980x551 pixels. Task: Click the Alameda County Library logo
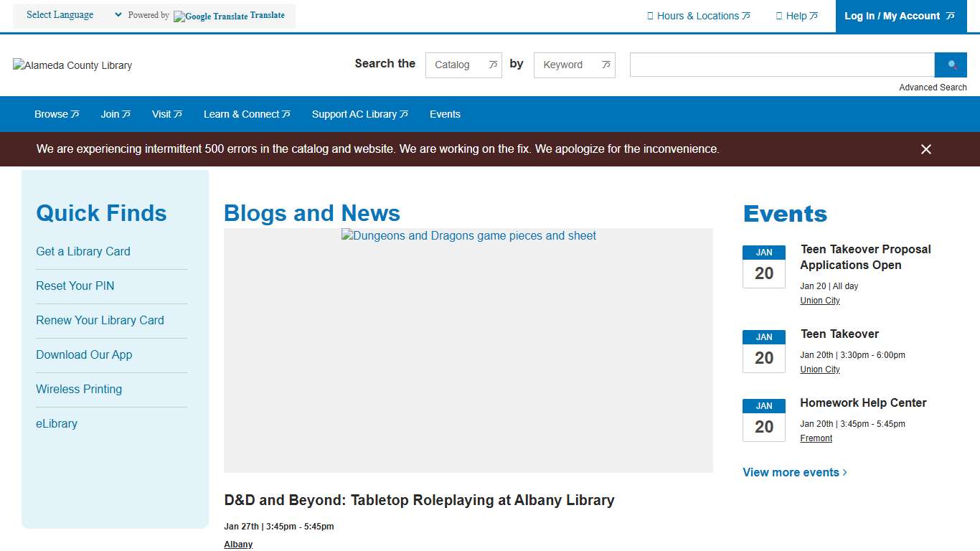[x=72, y=65]
